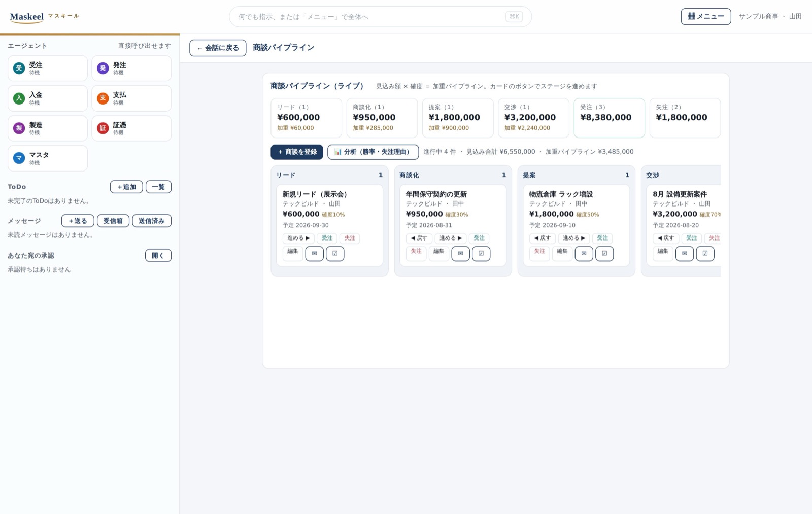Screen dimensions: 812x514
Task: Select リード (1) stage summary tile
Action: tap(306, 118)
